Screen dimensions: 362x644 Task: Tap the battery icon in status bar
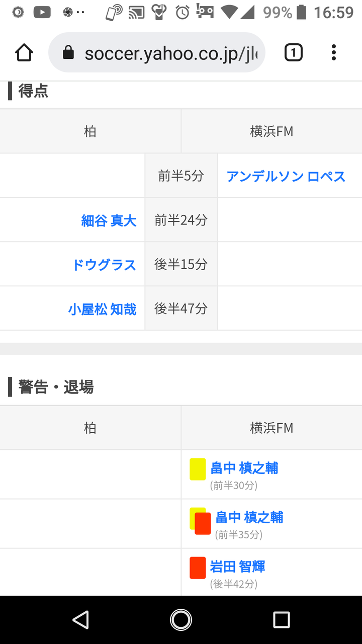coord(302,13)
